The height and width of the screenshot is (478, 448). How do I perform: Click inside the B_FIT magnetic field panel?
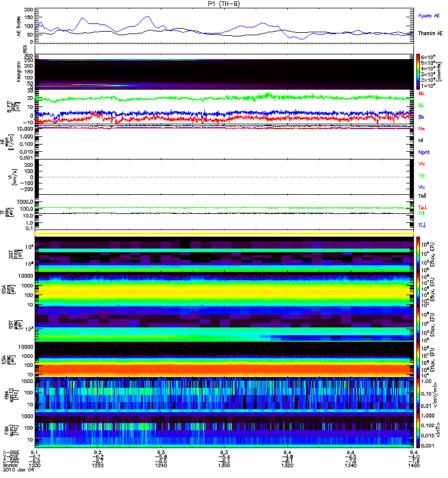click(224, 107)
